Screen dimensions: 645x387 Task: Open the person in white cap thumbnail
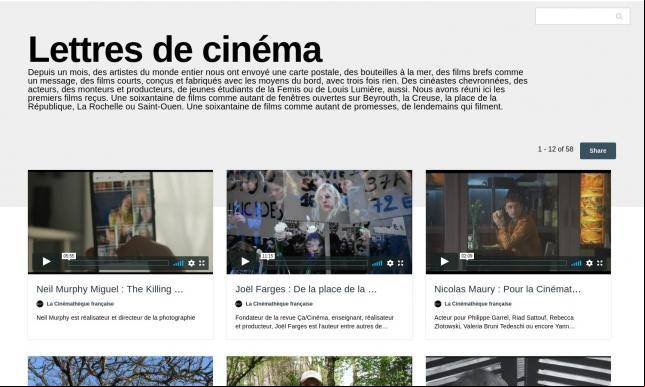[319, 371]
